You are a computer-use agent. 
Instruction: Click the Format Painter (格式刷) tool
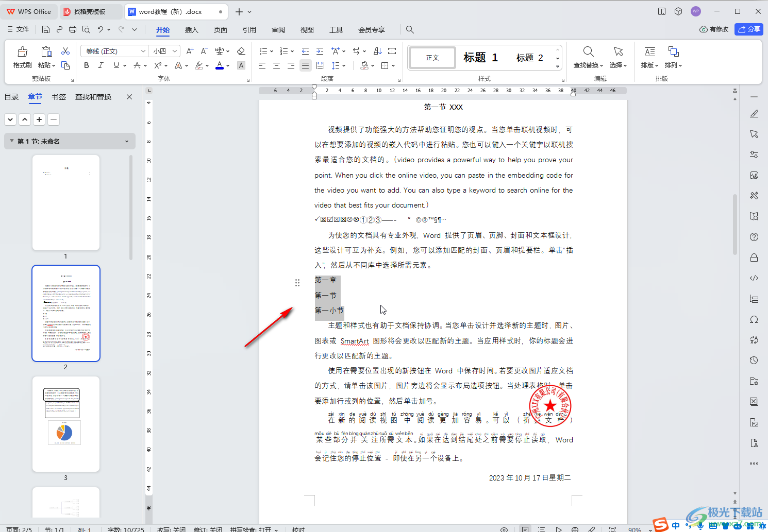tap(22, 57)
